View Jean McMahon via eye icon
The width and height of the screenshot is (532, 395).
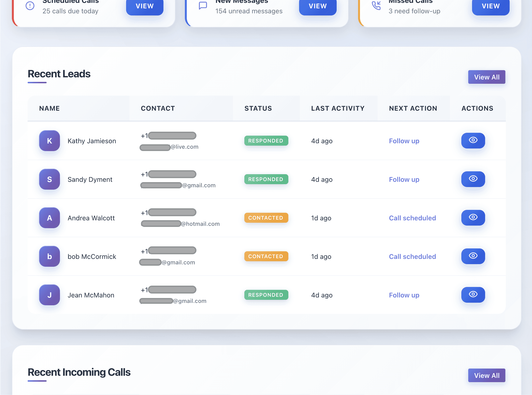coord(473,294)
